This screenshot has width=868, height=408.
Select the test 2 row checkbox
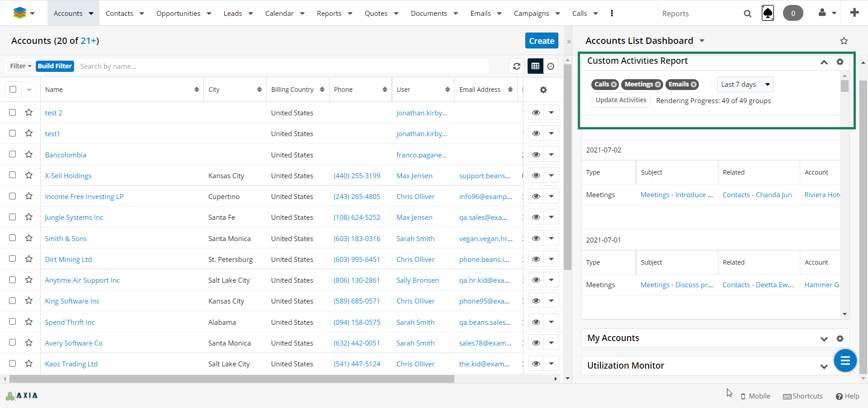[x=13, y=112]
